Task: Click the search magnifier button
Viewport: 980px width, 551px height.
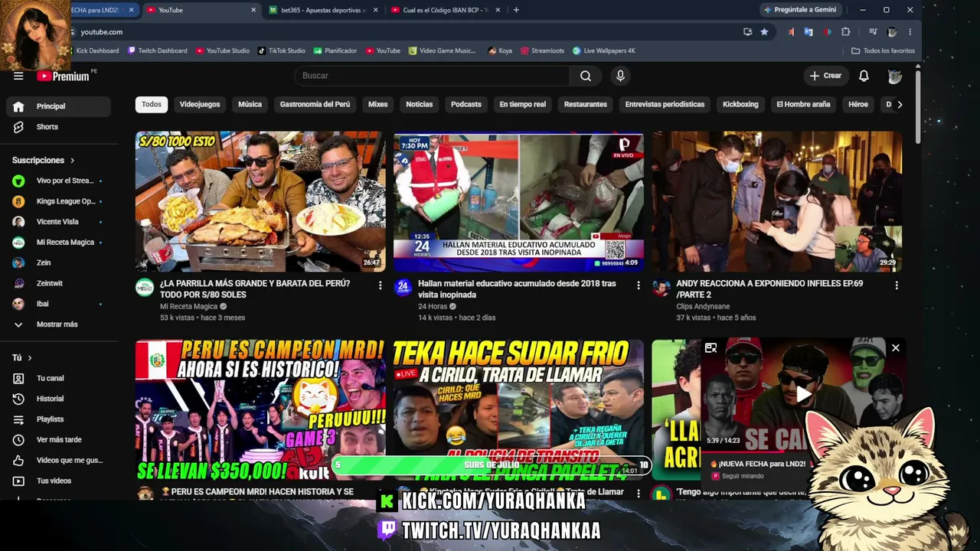Action: pyautogui.click(x=586, y=76)
